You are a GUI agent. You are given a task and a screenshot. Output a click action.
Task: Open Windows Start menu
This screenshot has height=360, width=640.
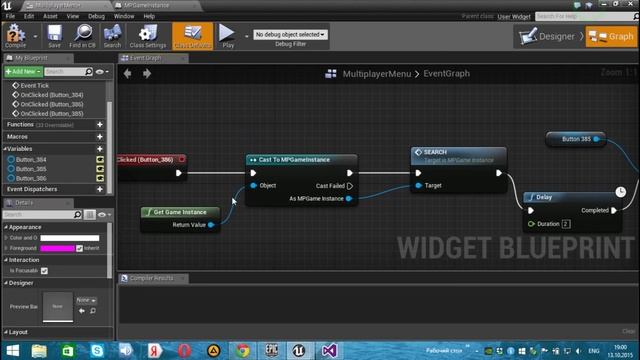click(13, 351)
